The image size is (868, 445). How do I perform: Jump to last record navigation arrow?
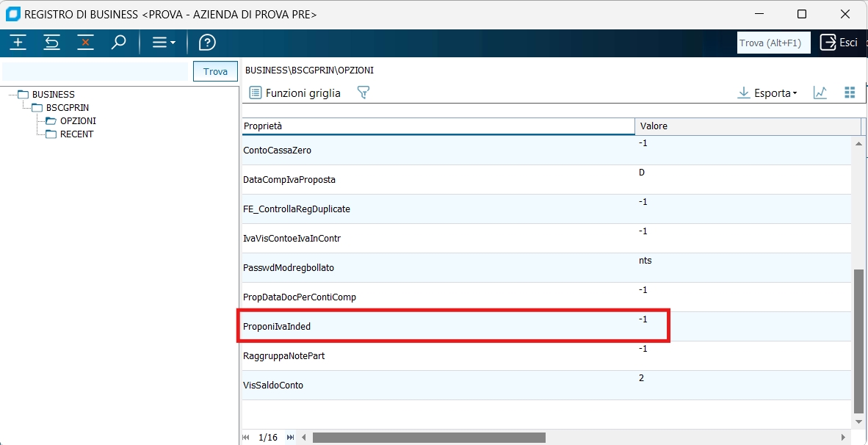(x=291, y=438)
